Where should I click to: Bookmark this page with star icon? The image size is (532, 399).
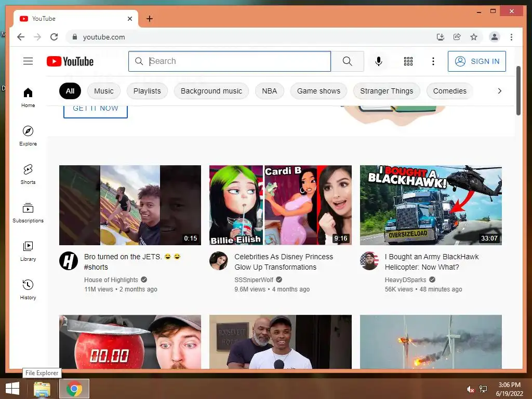click(x=474, y=37)
